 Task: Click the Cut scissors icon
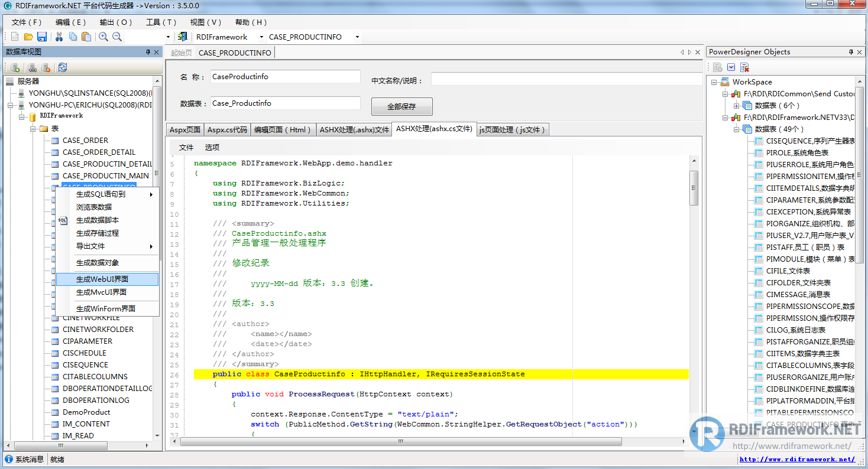[59, 37]
